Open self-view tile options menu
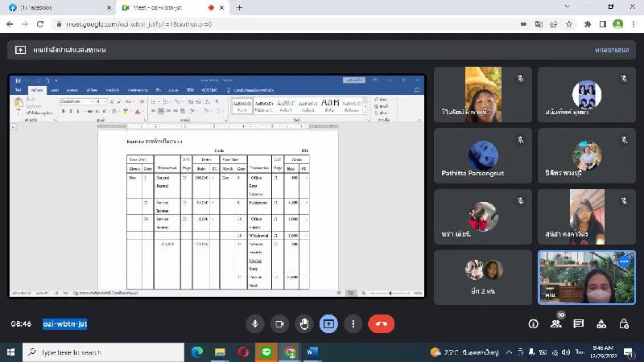The image size is (644, 362). [x=623, y=262]
